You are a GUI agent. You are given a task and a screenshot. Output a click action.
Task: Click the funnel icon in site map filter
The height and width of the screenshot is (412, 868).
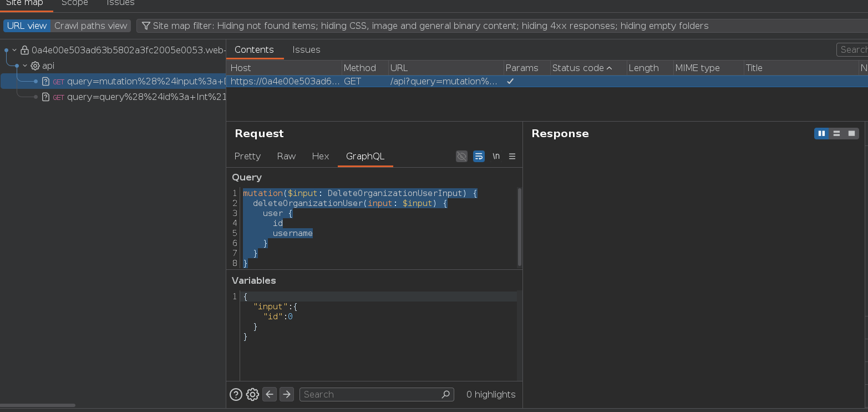(146, 26)
